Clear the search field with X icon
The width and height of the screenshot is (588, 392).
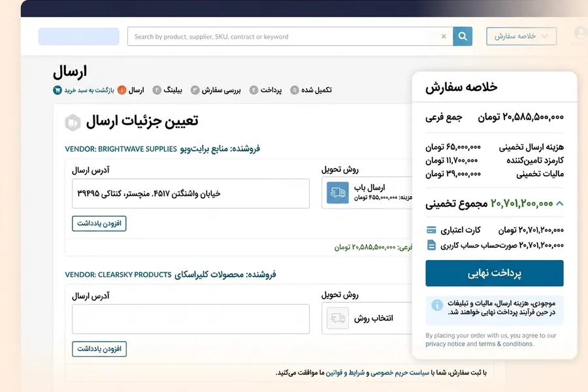444,37
